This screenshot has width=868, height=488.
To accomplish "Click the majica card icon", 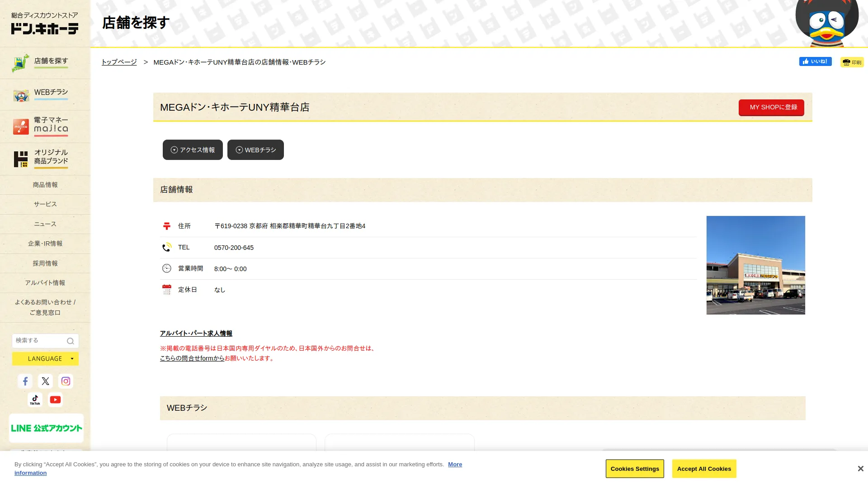I will pyautogui.click(x=21, y=127).
